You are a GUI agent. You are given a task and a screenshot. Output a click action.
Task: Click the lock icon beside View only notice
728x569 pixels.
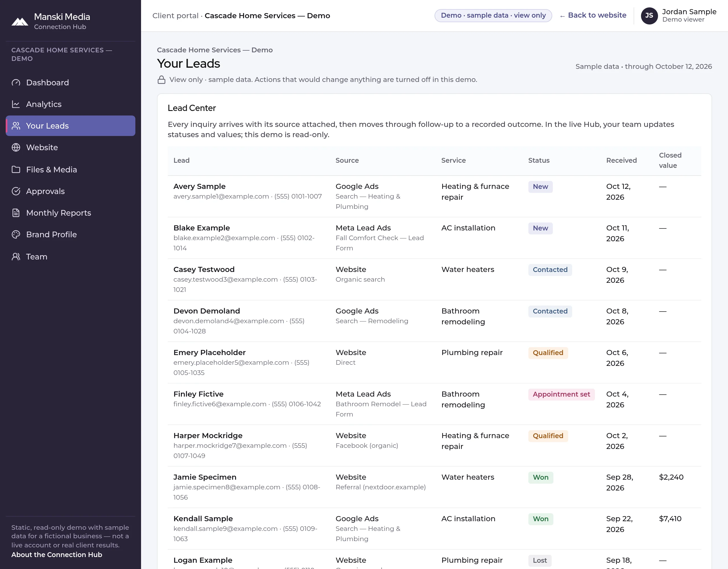point(161,80)
